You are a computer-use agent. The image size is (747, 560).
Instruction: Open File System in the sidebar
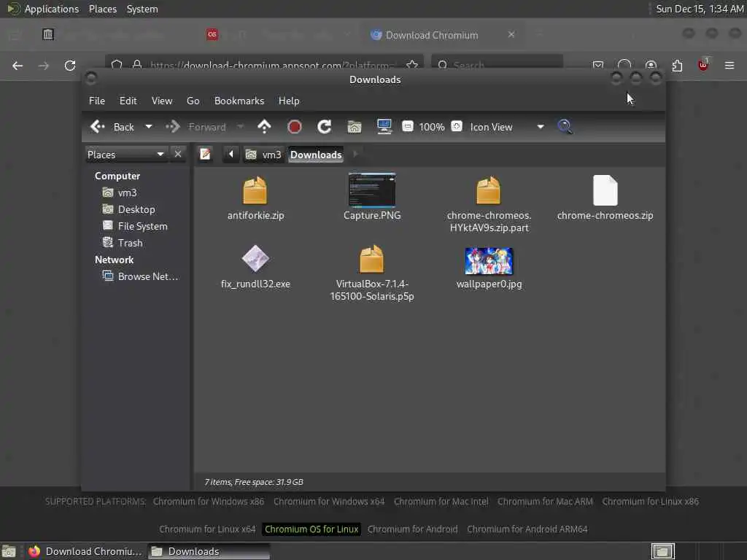point(135,226)
